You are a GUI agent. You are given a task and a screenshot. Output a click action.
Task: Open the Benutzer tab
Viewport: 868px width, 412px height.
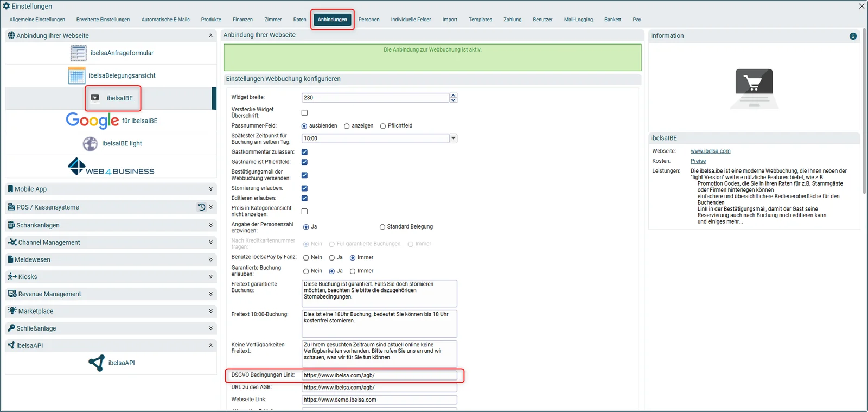tap(542, 20)
